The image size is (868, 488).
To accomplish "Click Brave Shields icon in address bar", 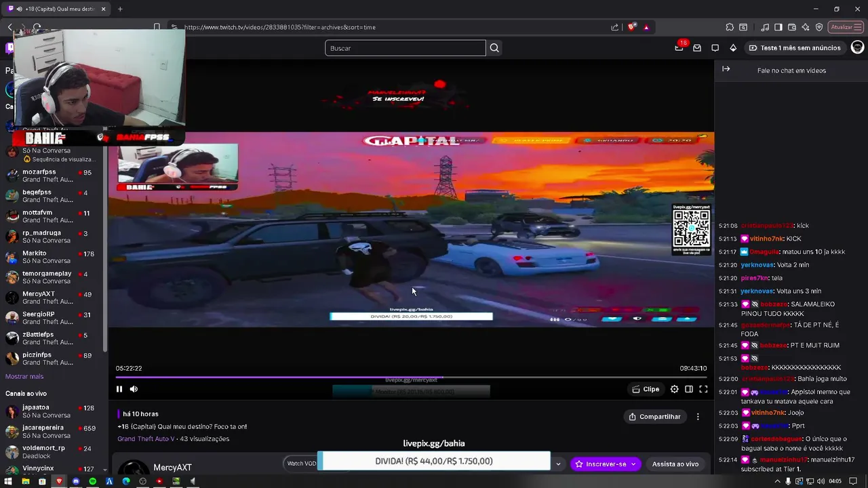I will tap(632, 27).
